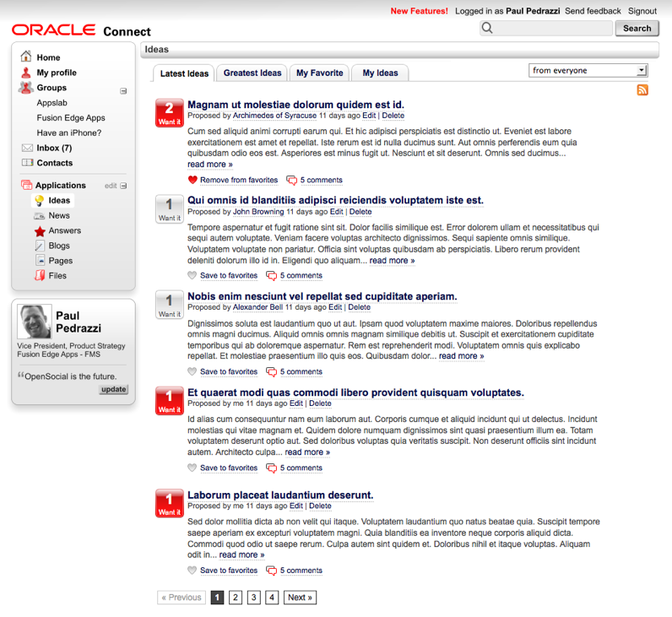Viewport: 672px width, 617px height.
Task: Open the Blogs pencil icon
Action: pos(40,246)
